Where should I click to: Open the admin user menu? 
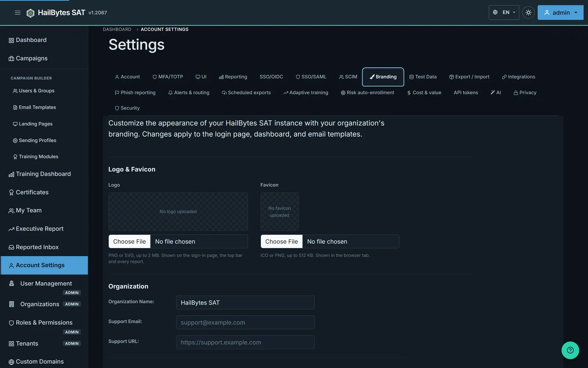coord(560,13)
